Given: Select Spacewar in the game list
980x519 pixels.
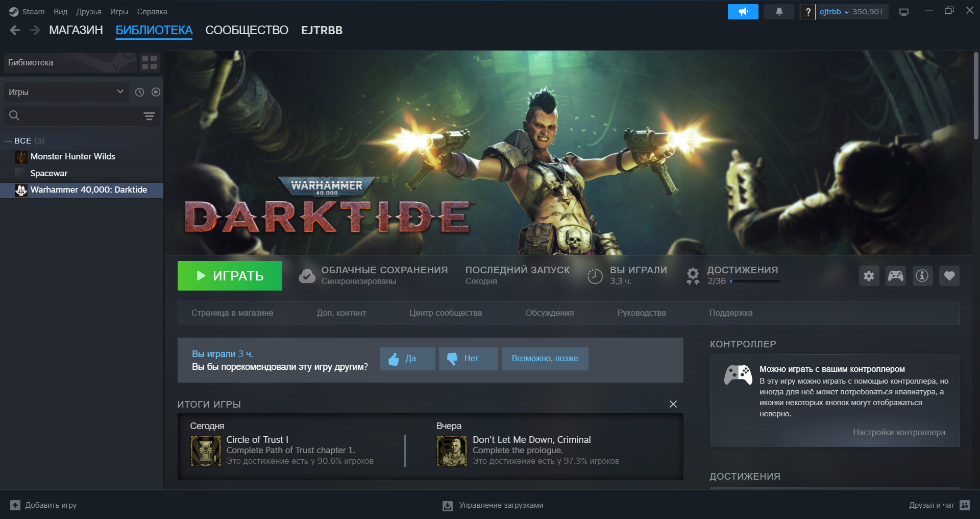Looking at the screenshot, I should tap(82, 173).
